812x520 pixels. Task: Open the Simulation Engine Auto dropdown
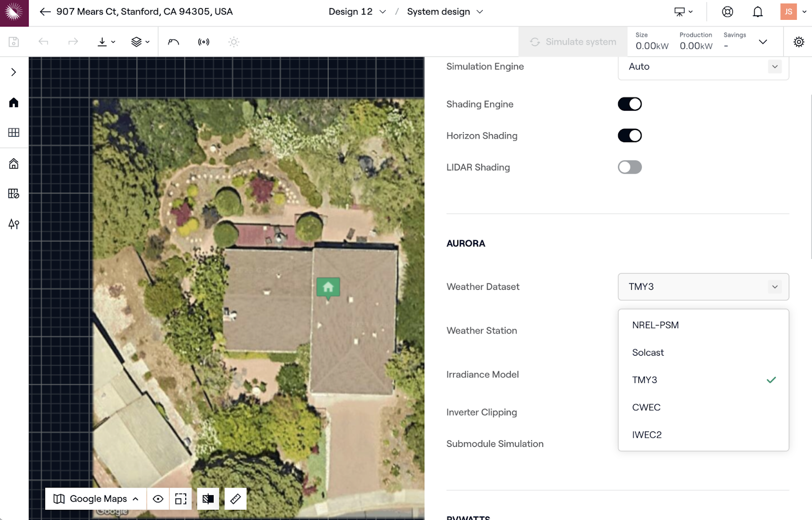703,67
